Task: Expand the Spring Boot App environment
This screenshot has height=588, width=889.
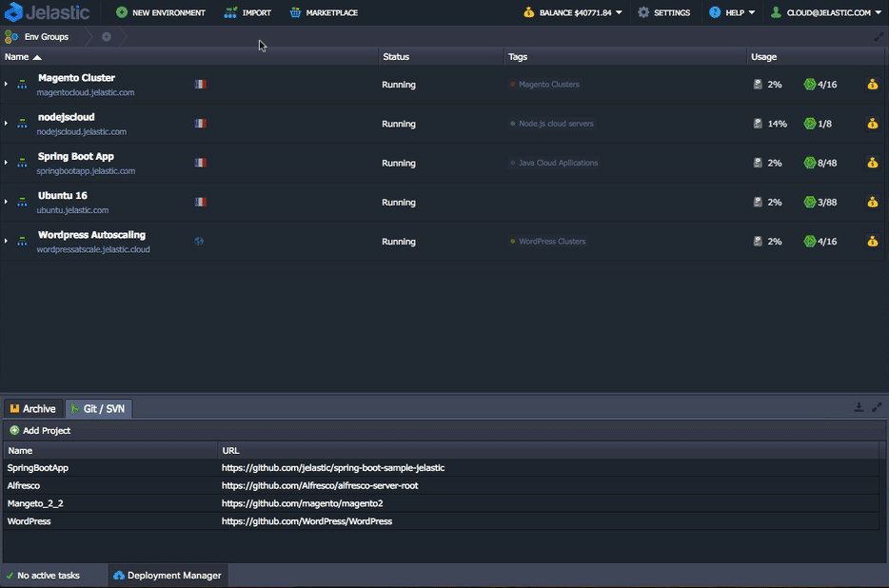Action: coord(7,163)
